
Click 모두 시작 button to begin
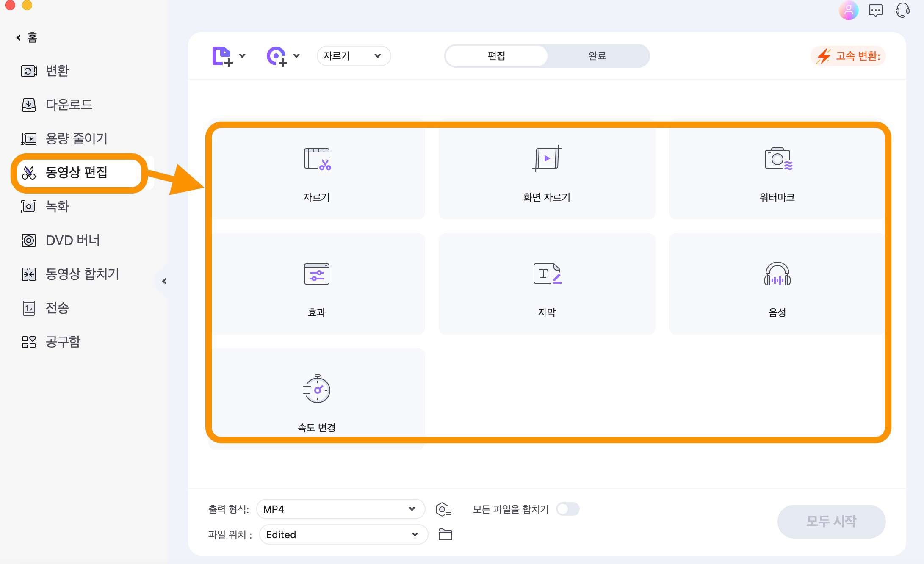click(831, 521)
